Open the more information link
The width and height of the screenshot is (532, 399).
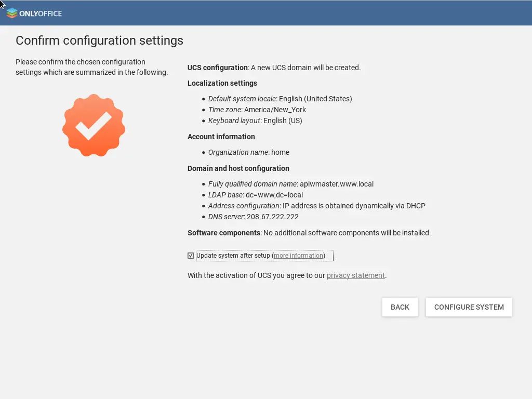tap(298, 256)
